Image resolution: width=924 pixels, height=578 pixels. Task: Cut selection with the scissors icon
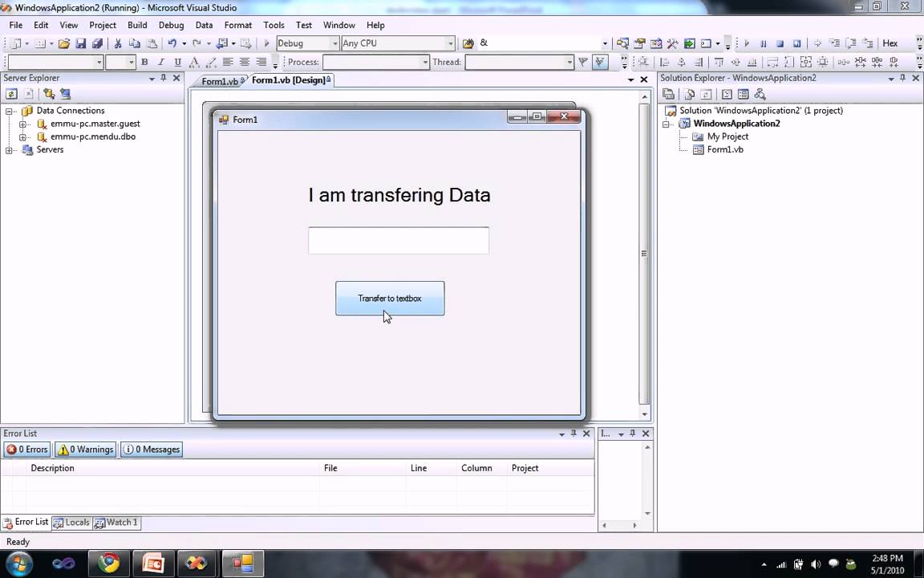click(x=118, y=43)
